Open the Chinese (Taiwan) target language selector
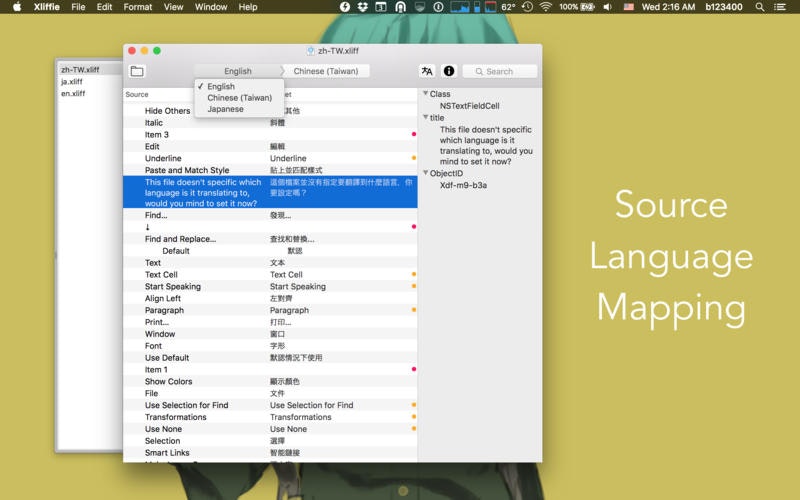This screenshot has height=500, width=800. pos(326,71)
